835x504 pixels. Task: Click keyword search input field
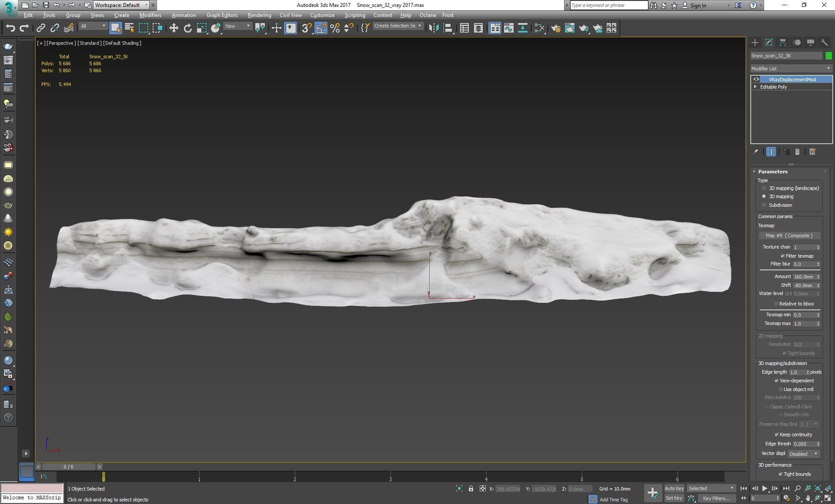click(x=608, y=5)
